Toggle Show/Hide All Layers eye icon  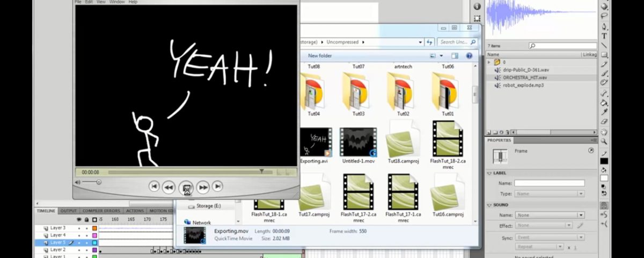pyautogui.click(x=79, y=219)
